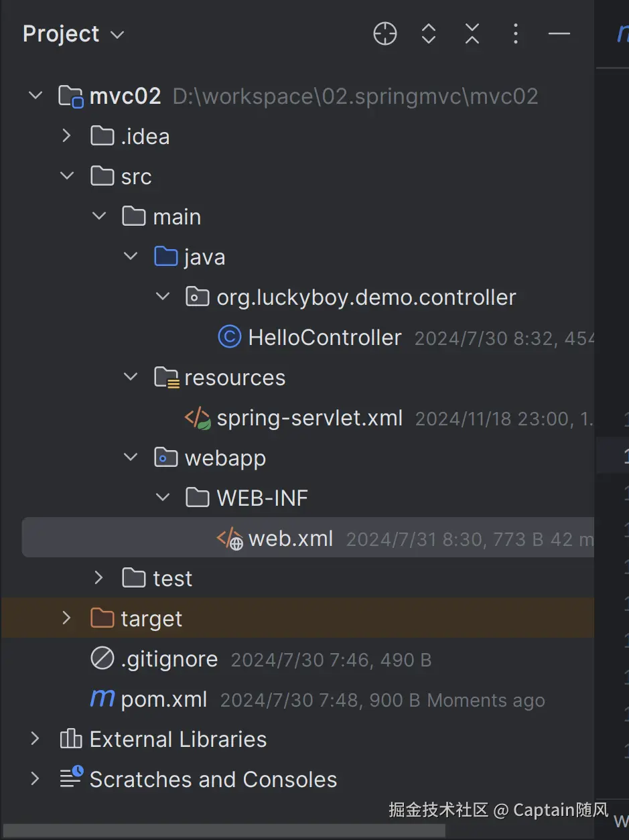The height and width of the screenshot is (840, 629).
Task: Click the Collapse All icon
Action: point(472,33)
